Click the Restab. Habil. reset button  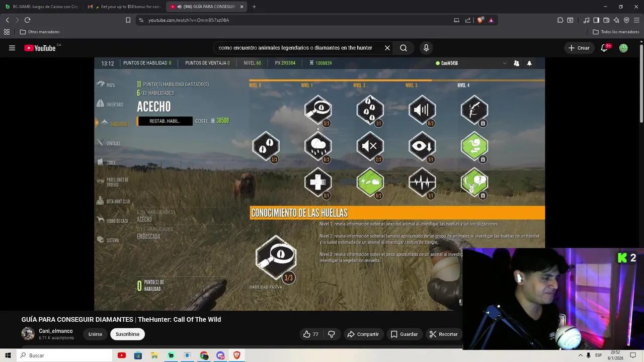point(165,121)
